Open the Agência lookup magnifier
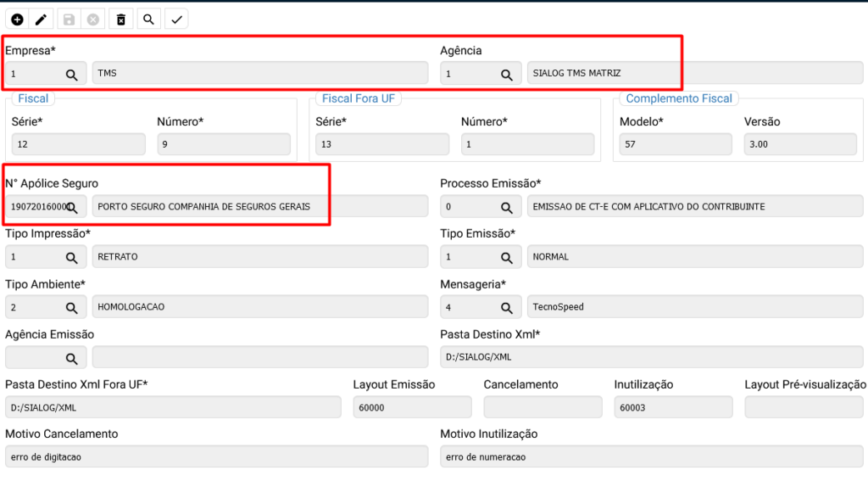 pos(507,75)
